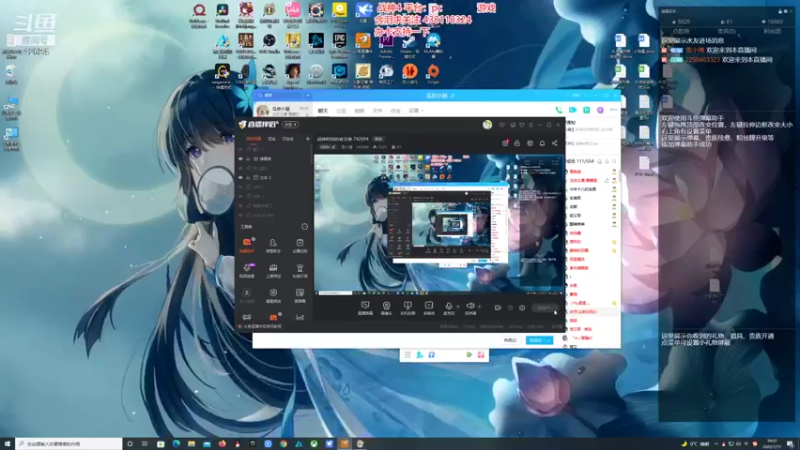The height and width of the screenshot is (450, 800).
Task: Open dropdown badge next to streaming app logo
Action: tap(291, 124)
